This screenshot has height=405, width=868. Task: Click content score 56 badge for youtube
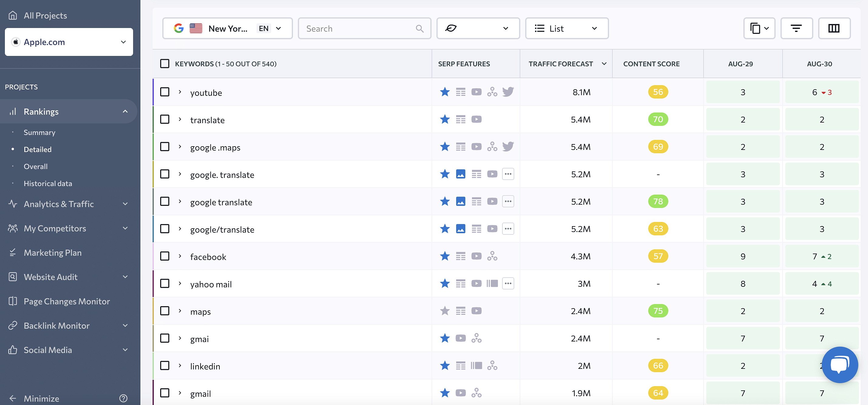658,92
